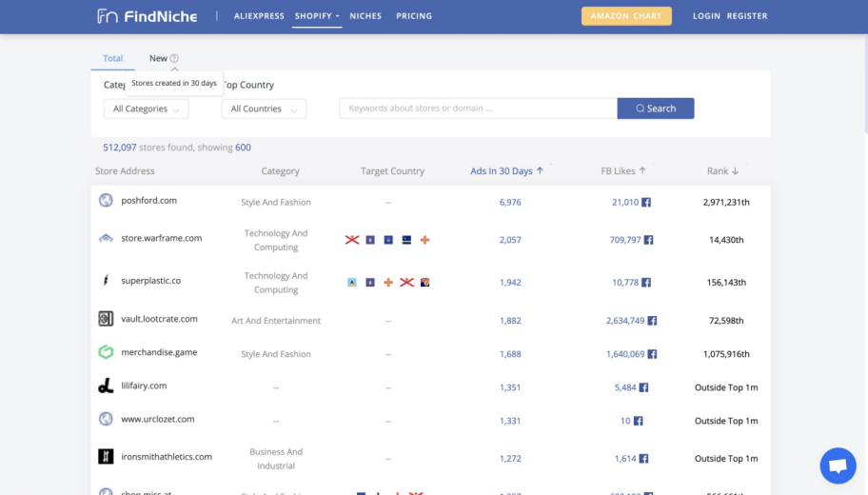Switch to the New tab
868x495 pixels.
[x=158, y=58]
